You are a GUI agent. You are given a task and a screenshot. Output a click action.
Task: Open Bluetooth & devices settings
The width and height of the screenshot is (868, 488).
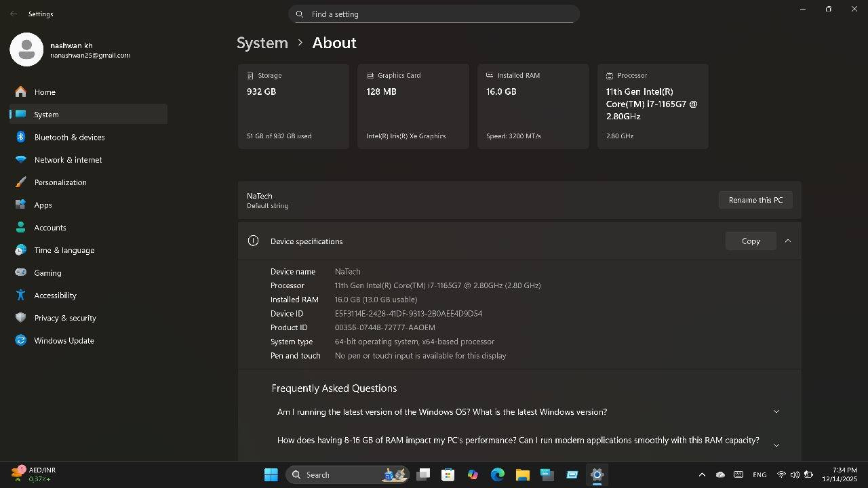click(69, 137)
